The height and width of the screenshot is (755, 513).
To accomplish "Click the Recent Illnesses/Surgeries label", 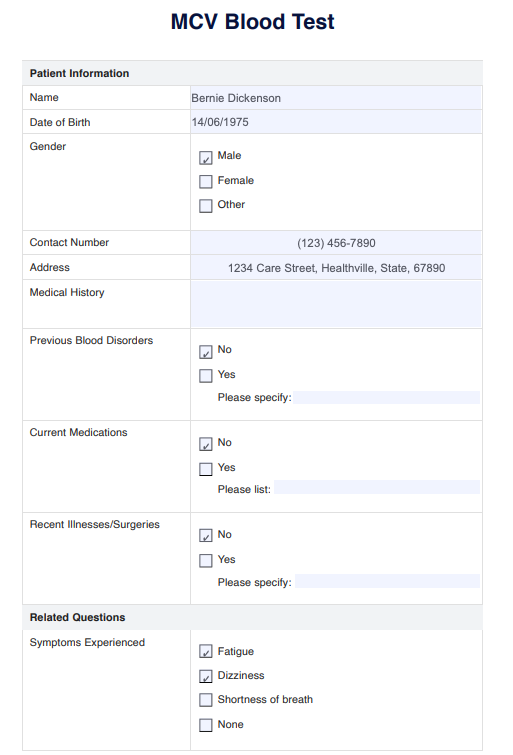I will click(95, 524).
